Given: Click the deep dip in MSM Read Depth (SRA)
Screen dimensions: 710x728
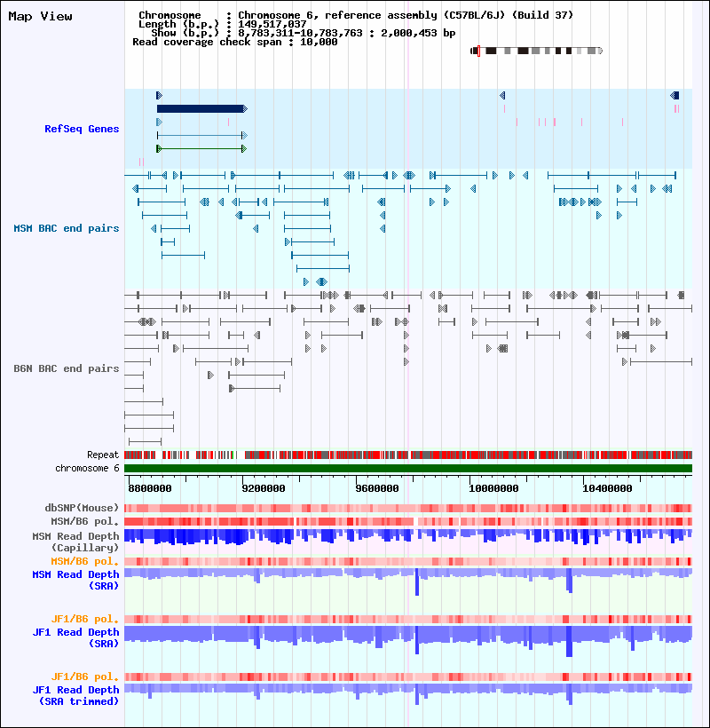Looking at the screenshot, I should click(417, 582).
